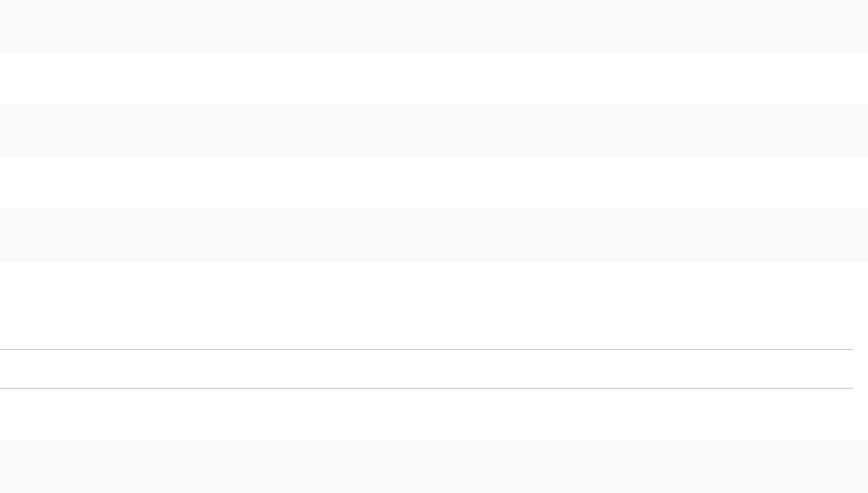This screenshot has height=493, width=868.
Task: Click the white row beneath the lower divider line
Action: click(x=434, y=413)
